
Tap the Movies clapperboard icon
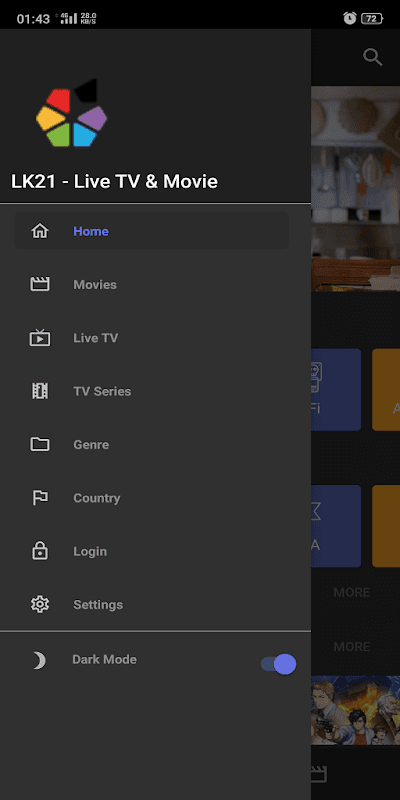40,284
